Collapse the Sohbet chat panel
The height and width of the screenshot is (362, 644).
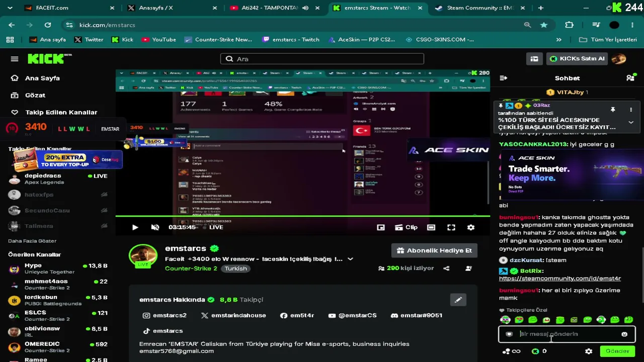tap(503, 78)
